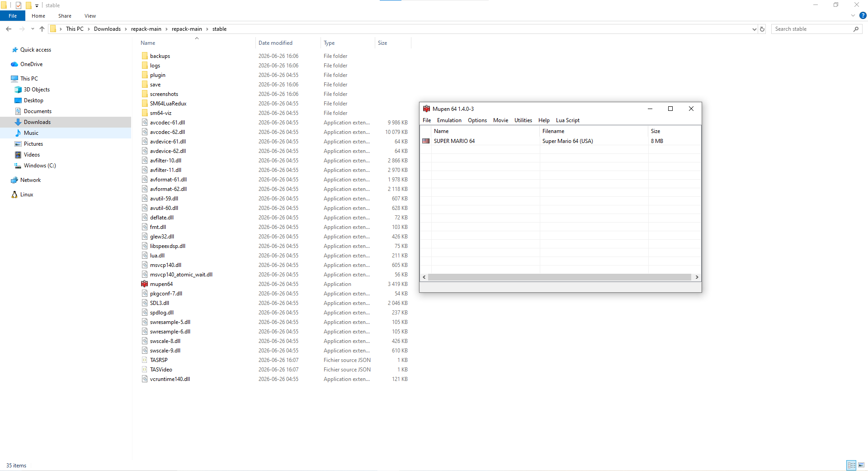
Task: Select the plugin folder icon
Action: coord(145,75)
